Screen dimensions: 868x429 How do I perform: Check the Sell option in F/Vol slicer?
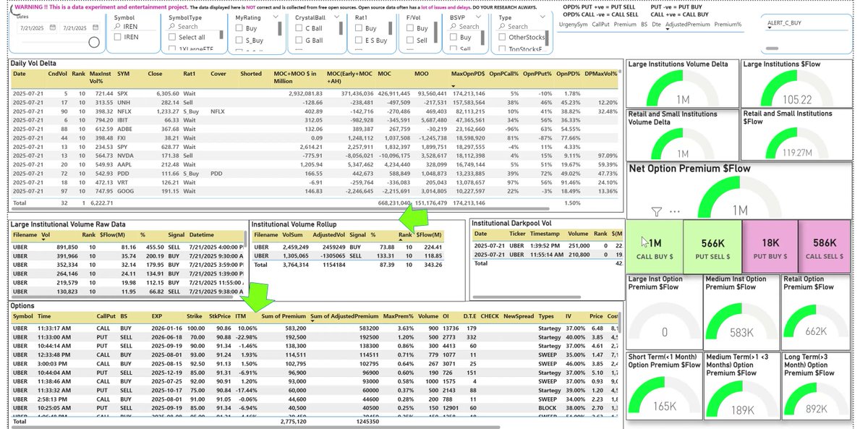(410, 40)
